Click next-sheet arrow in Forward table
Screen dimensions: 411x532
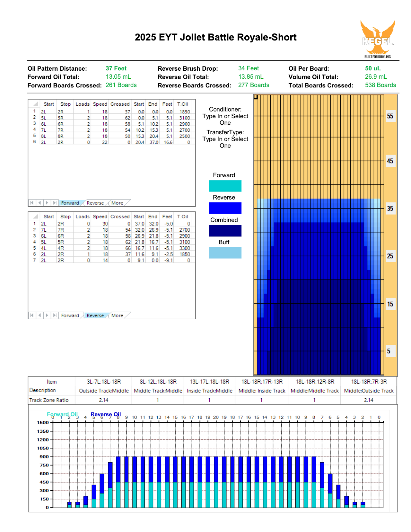47,203
